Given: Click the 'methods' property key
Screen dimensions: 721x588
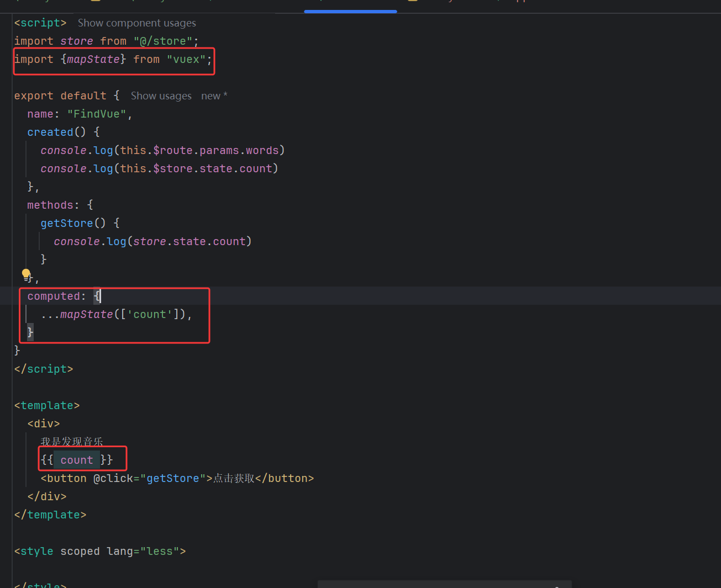Looking at the screenshot, I should pyautogui.click(x=50, y=205).
